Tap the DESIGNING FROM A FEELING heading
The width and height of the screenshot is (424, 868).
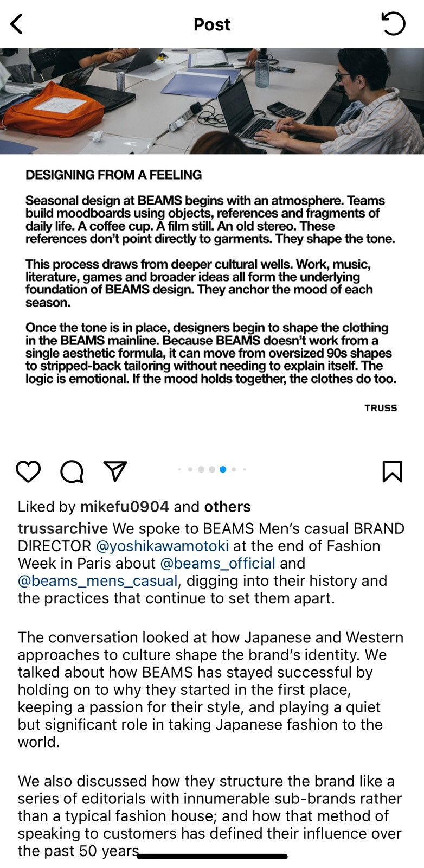[x=113, y=175]
